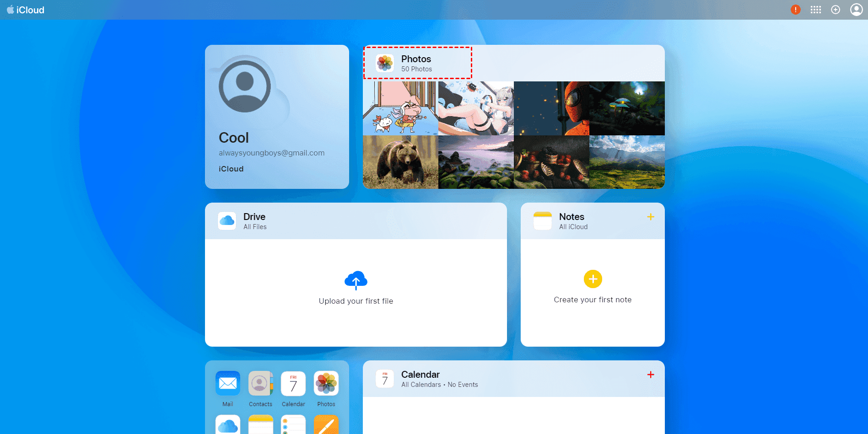Click the email alwaysyoungboys@gmail.com

tap(272, 153)
